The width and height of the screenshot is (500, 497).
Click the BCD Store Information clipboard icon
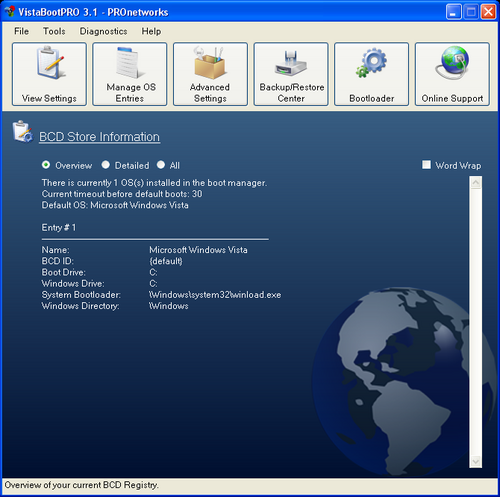23,132
